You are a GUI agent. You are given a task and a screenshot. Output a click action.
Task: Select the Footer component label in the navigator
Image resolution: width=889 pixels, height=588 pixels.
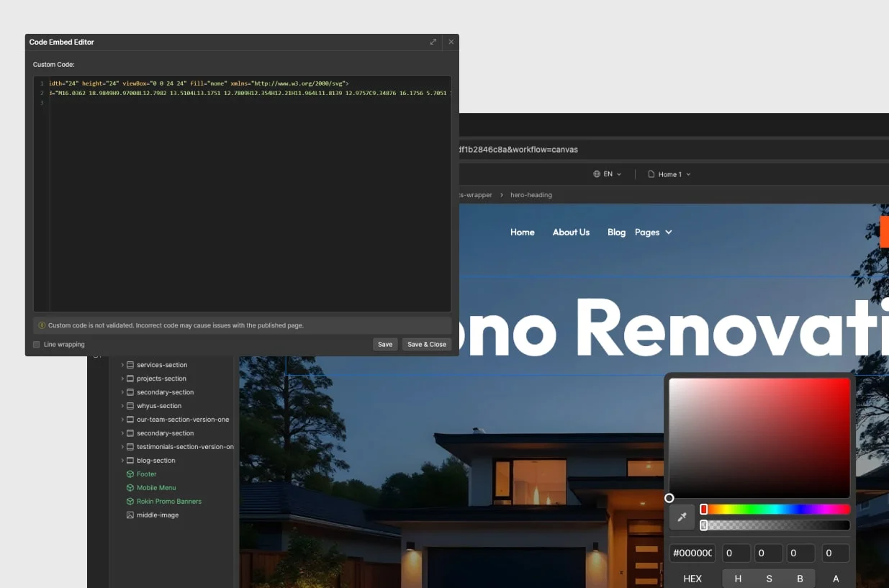(x=147, y=474)
